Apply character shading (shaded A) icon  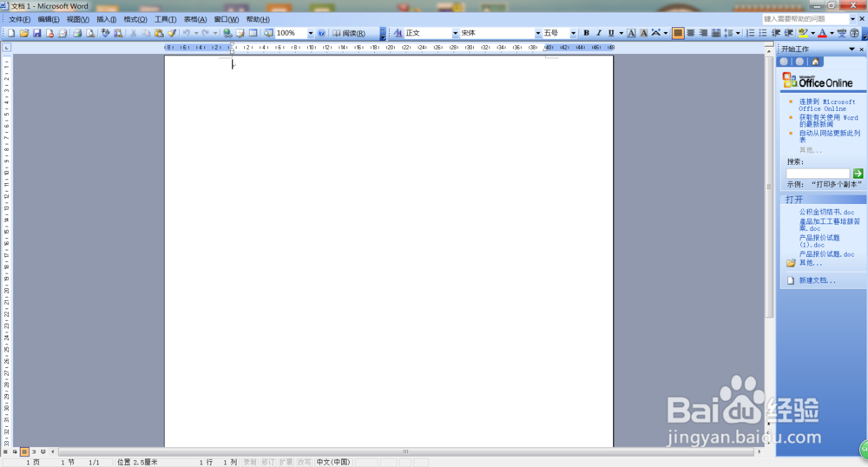(644, 33)
